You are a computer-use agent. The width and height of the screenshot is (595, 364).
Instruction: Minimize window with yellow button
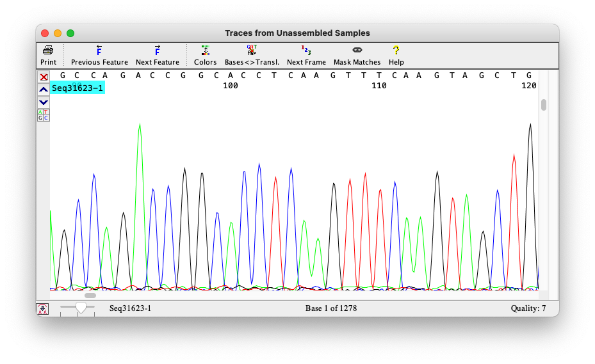point(58,33)
